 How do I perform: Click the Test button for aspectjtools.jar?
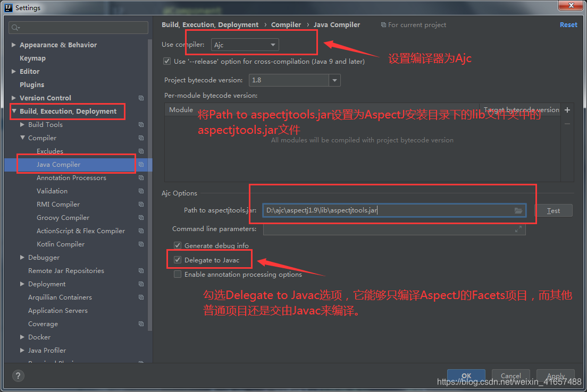pos(554,210)
